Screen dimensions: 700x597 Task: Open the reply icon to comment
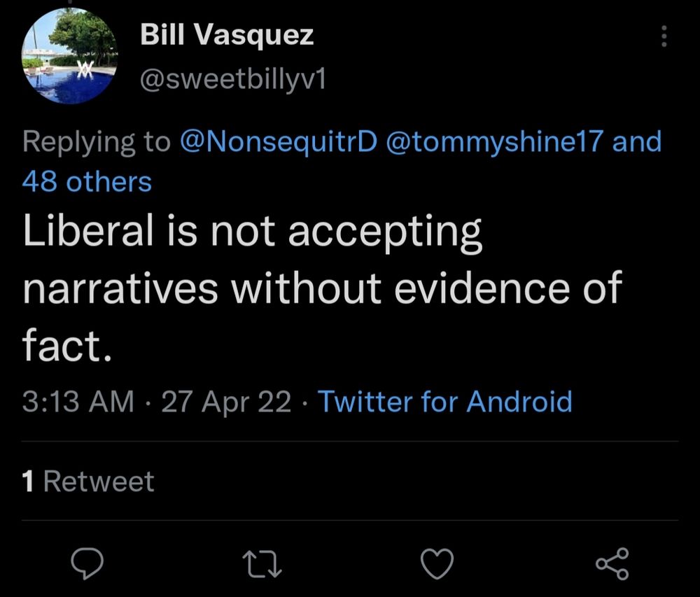[x=88, y=561]
